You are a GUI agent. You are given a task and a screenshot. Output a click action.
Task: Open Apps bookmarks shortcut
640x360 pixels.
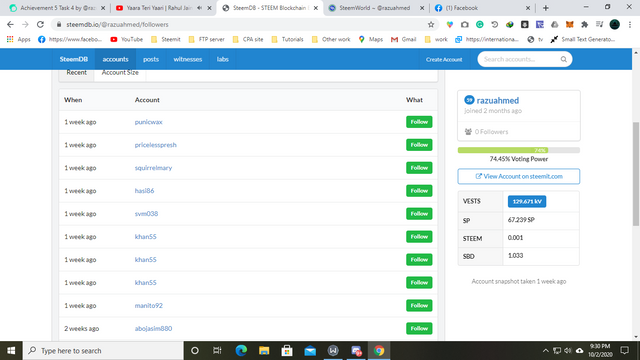point(19,39)
